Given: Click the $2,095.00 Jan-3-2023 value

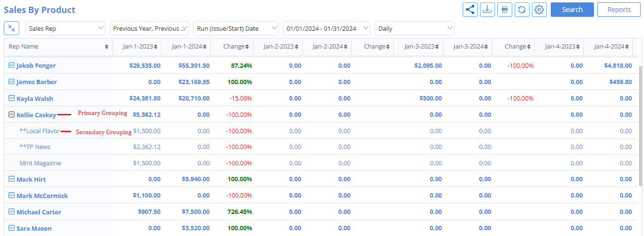Looking at the screenshot, I should 428,65.
